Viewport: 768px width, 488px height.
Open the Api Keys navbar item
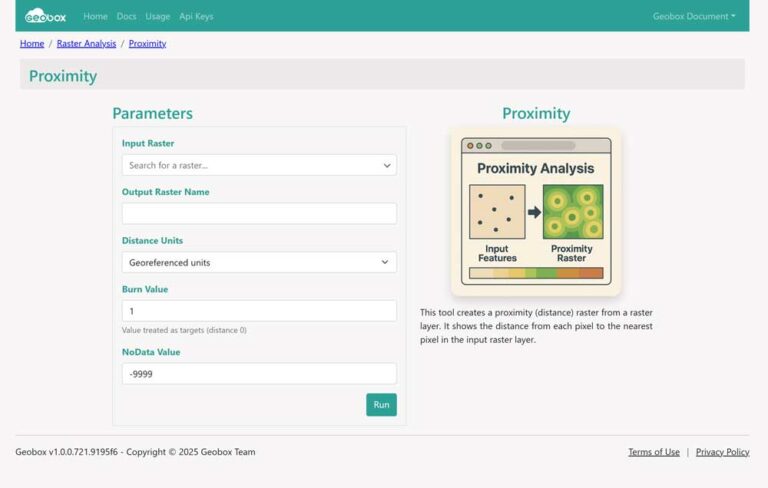point(196,16)
